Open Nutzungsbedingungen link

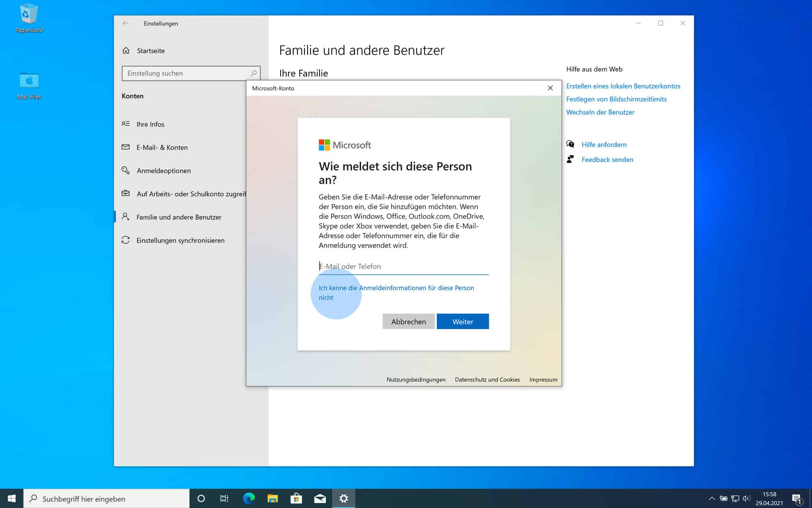coord(416,380)
